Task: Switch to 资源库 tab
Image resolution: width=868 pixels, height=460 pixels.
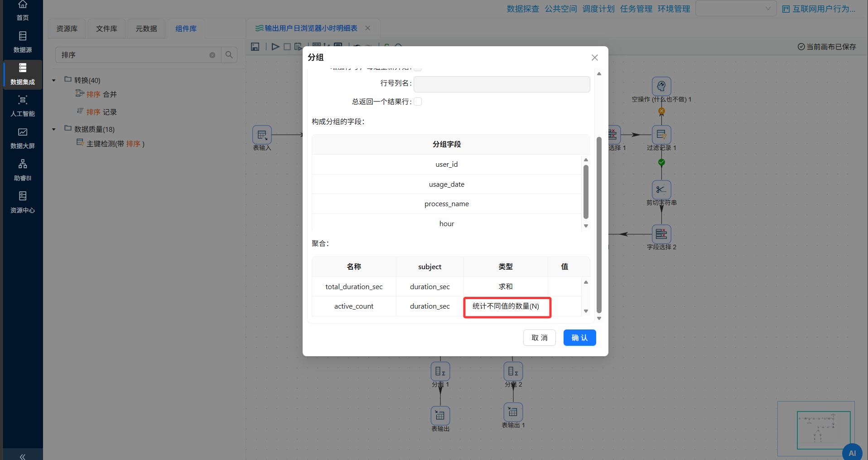Action: pos(67,29)
